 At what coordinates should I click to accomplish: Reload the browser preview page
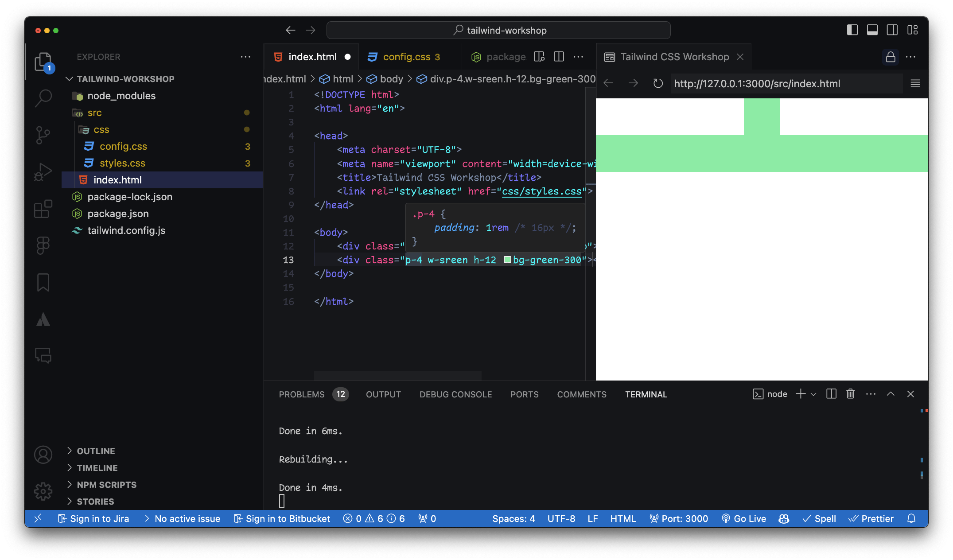pyautogui.click(x=658, y=83)
